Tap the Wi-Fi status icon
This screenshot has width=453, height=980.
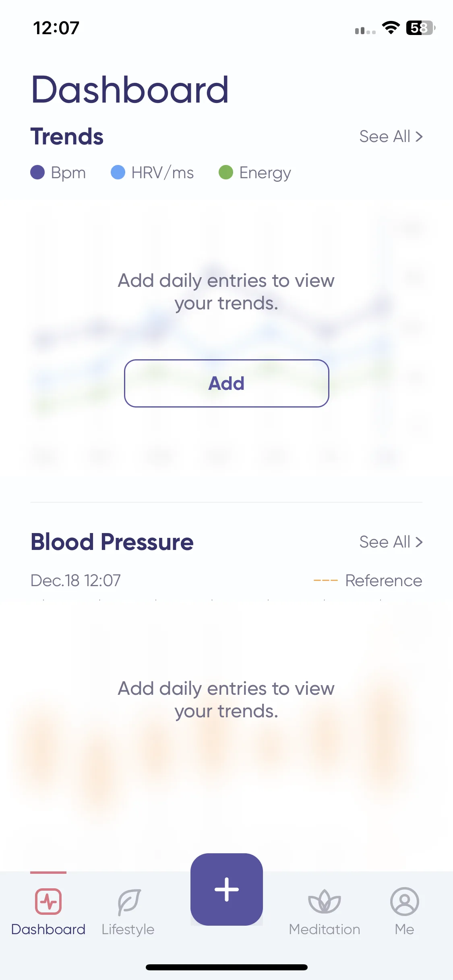click(x=391, y=28)
